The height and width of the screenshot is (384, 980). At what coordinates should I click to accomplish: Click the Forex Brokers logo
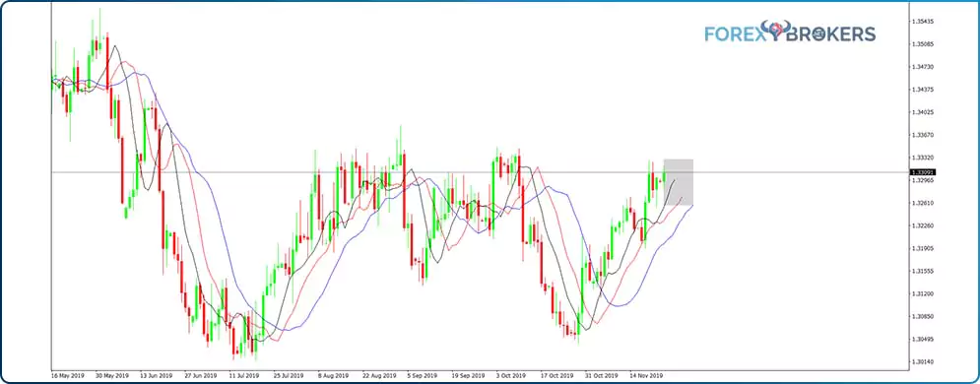point(790,32)
